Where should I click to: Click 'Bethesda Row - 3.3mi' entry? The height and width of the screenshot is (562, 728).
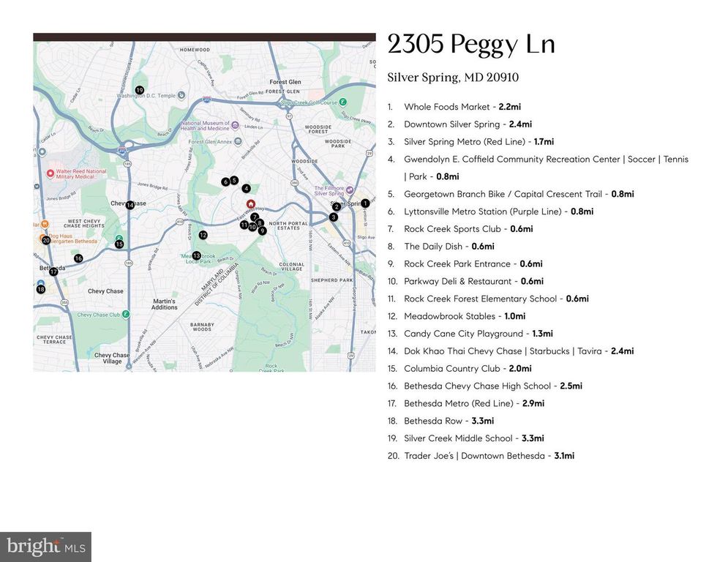point(440,421)
